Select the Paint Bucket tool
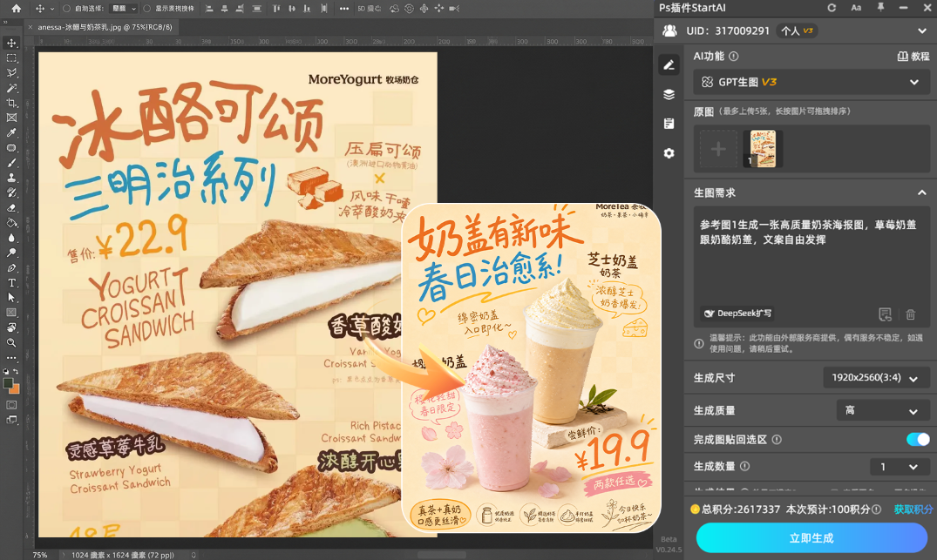Image resolution: width=937 pixels, height=560 pixels. coord(11,223)
